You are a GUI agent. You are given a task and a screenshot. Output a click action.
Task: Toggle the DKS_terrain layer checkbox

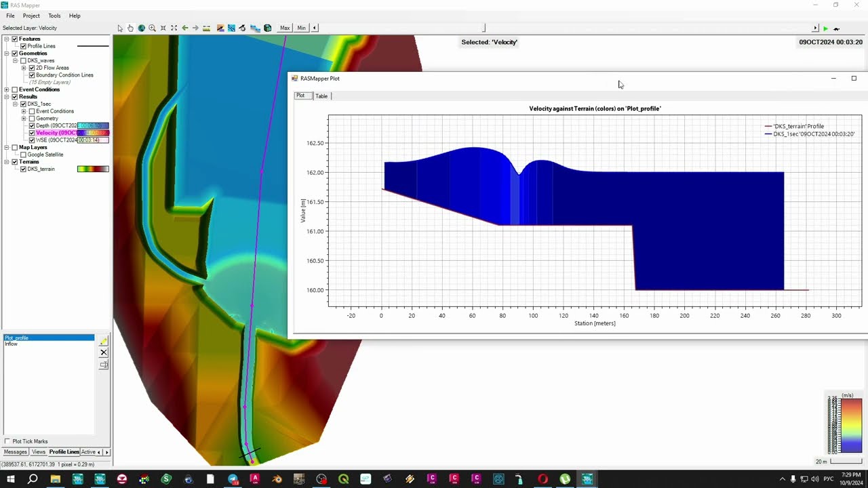click(x=23, y=169)
